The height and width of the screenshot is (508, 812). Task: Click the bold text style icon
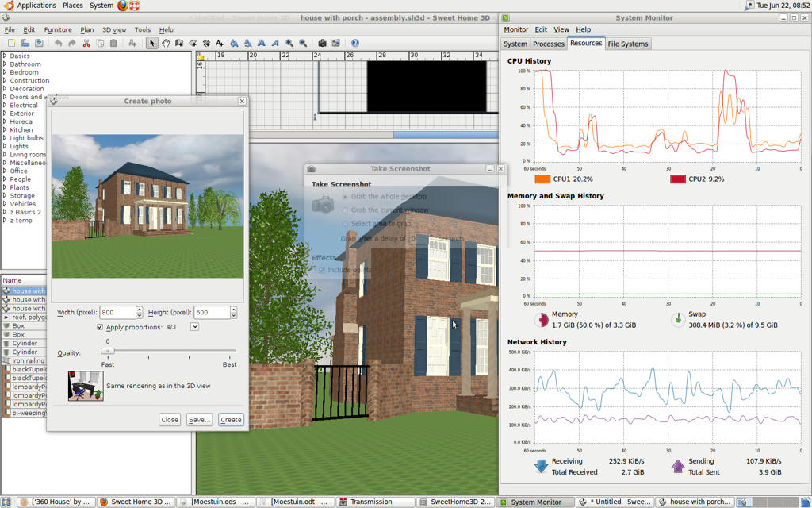pos(262,43)
